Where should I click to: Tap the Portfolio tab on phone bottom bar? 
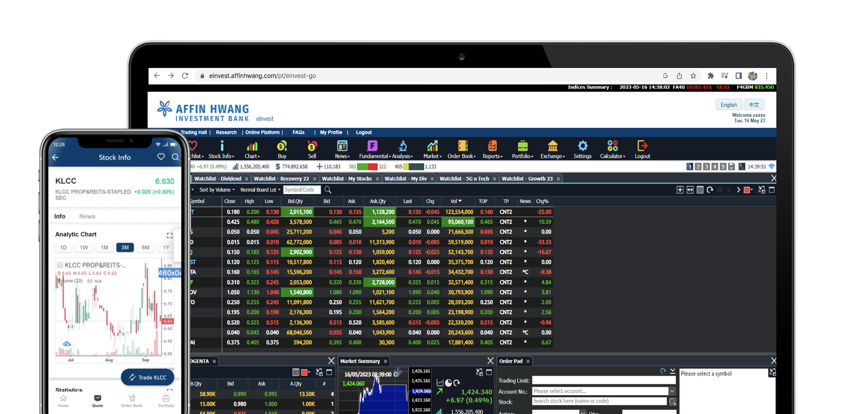tap(166, 401)
